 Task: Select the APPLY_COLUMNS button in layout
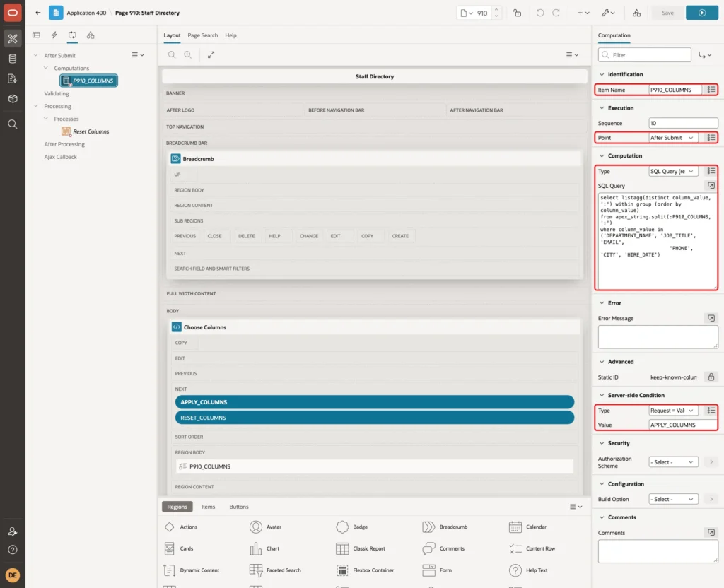click(x=375, y=402)
